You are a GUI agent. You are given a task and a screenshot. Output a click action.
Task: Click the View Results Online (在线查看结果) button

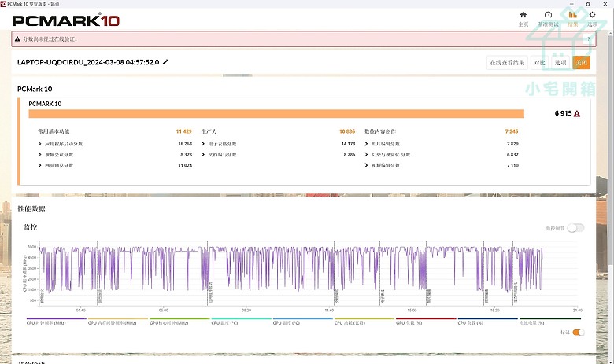pos(508,62)
